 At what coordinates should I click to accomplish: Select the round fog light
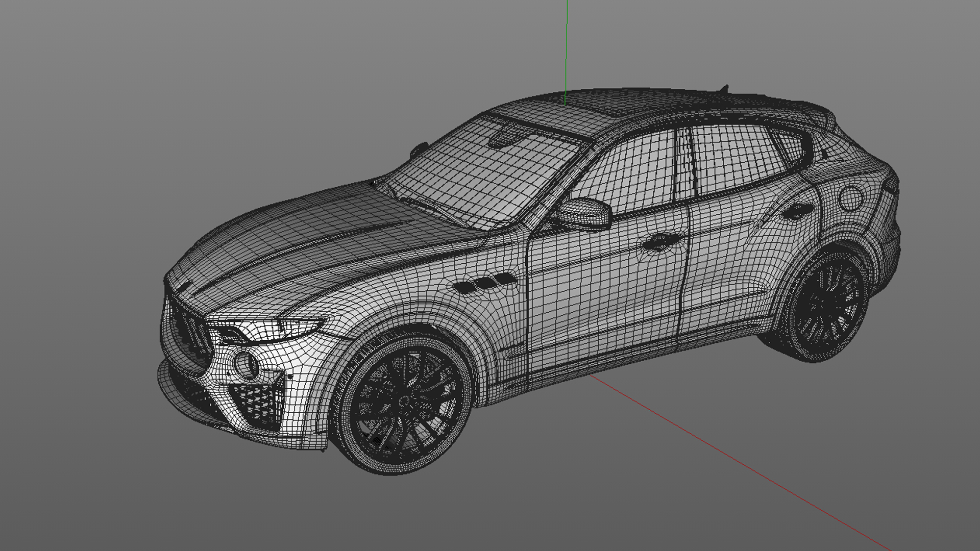tap(247, 365)
